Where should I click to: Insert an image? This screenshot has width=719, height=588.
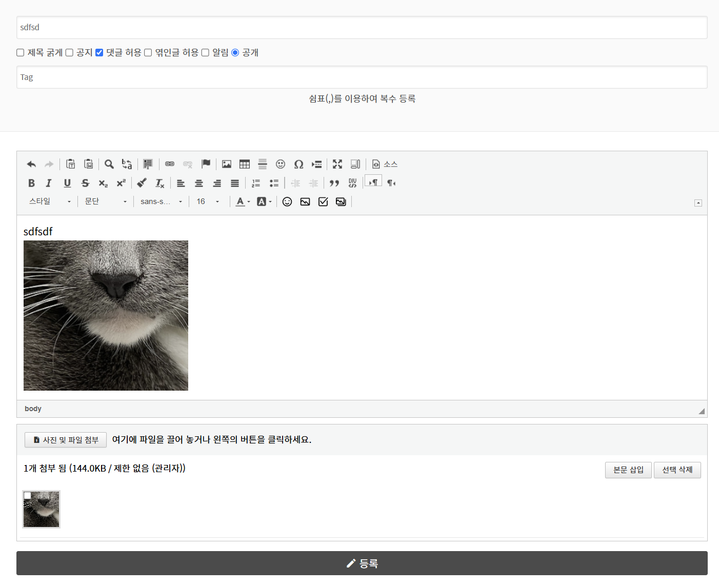pos(227,164)
